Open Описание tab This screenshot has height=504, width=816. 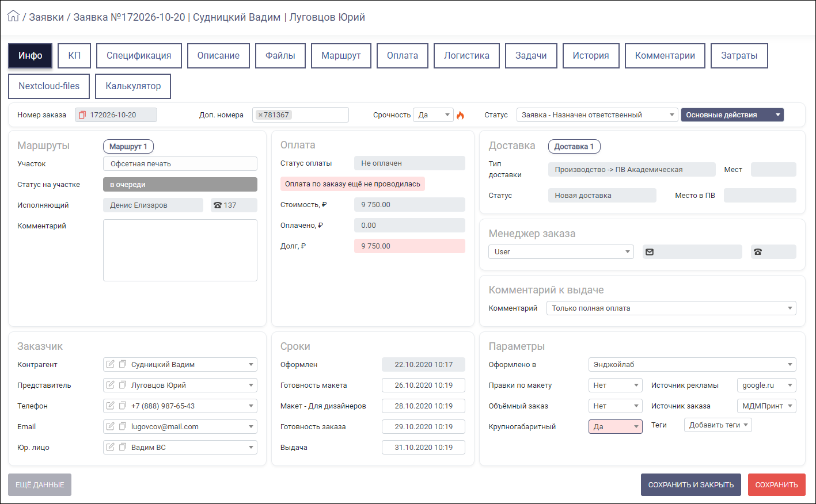pyautogui.click(x=218, y=56)
